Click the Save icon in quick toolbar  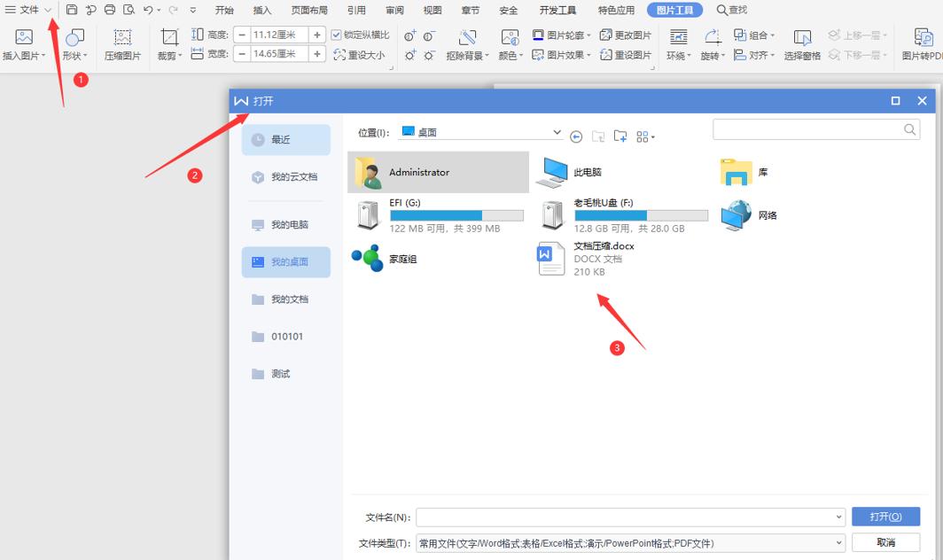(x=72, y=10)
